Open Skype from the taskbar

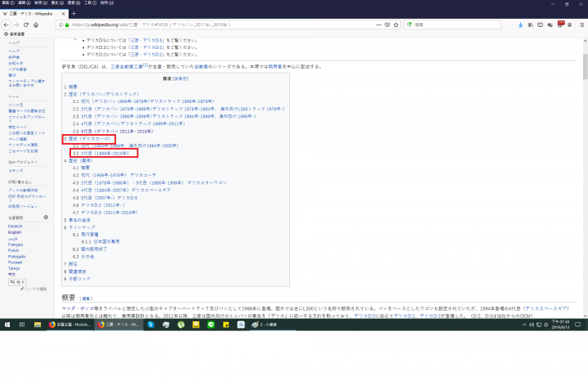tap(151, 325)
